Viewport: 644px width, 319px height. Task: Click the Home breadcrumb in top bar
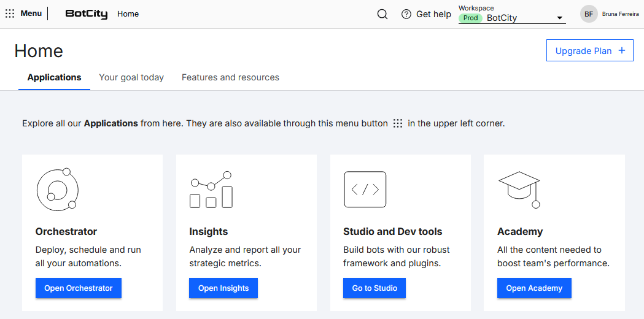pyautogui.click(x=128, y=14)
